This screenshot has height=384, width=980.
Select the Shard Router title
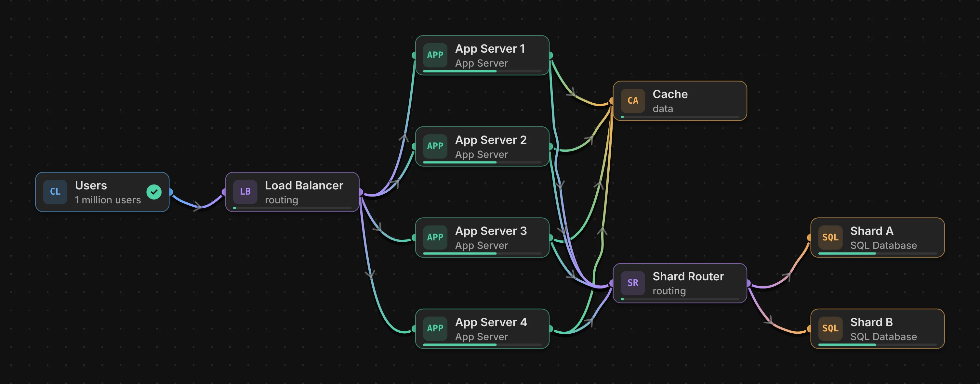688,276
